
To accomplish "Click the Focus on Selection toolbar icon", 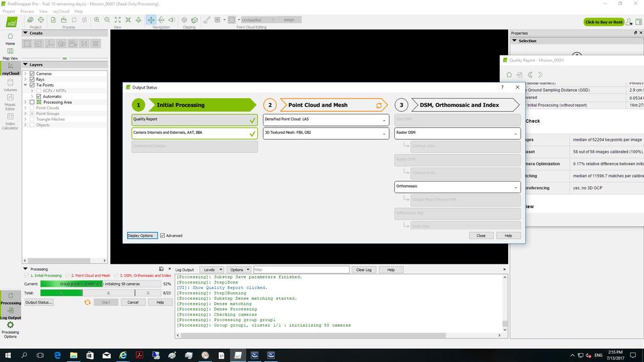I will pyautogui.click(x=128, y=19).
